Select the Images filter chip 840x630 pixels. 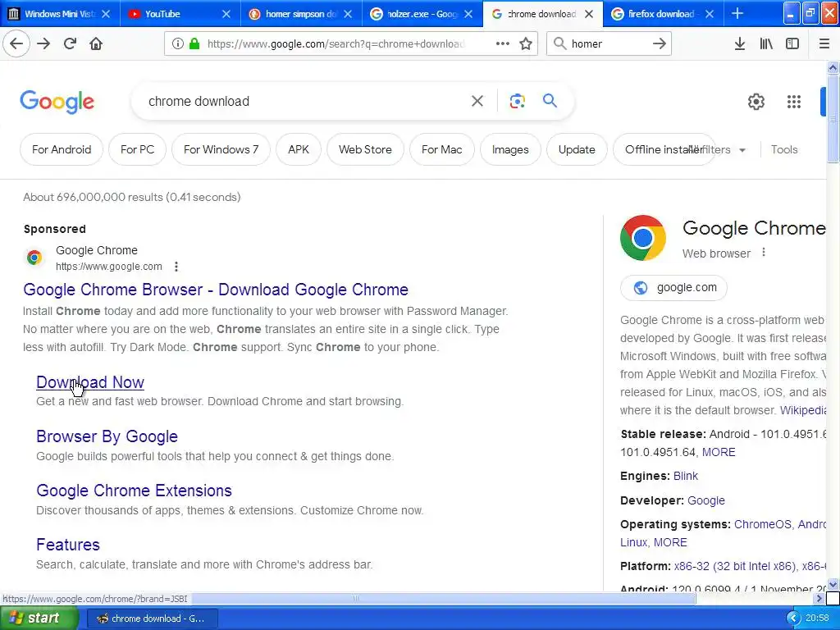510,149
